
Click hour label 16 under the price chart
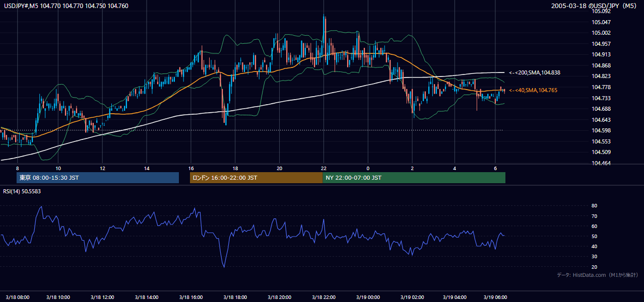191,168
